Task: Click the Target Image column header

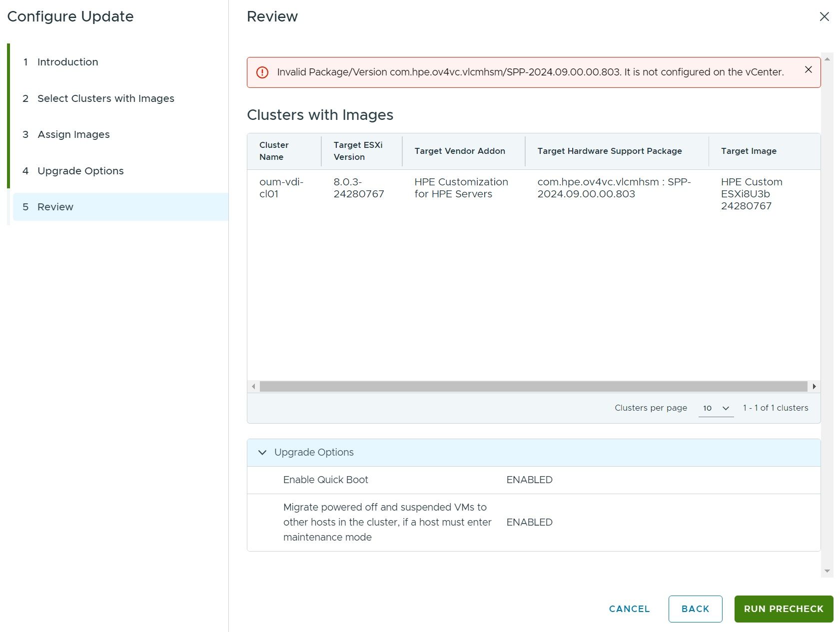Action: (x=765, y=151)
